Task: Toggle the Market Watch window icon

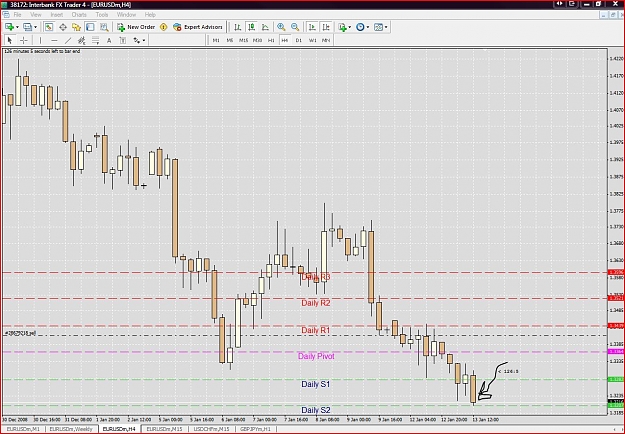Action: [49, 27]
